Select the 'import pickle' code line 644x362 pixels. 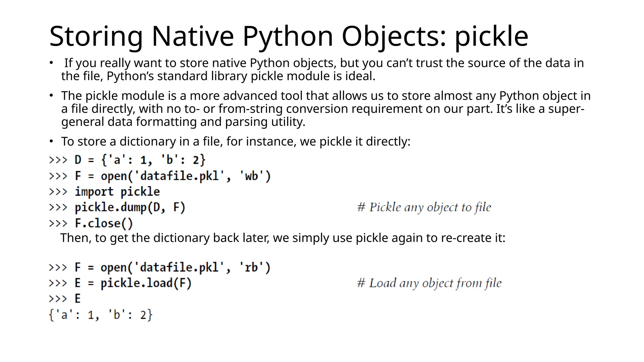(104, 192)
